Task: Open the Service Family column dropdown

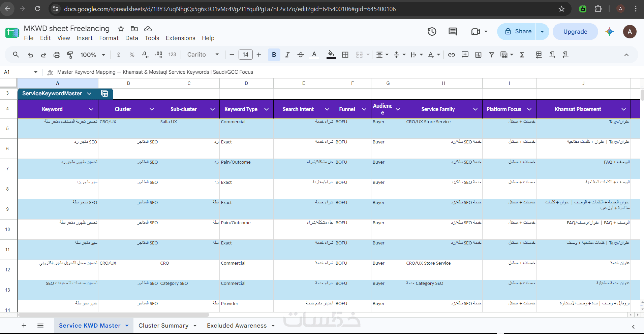Action: (x=475, y=109)
